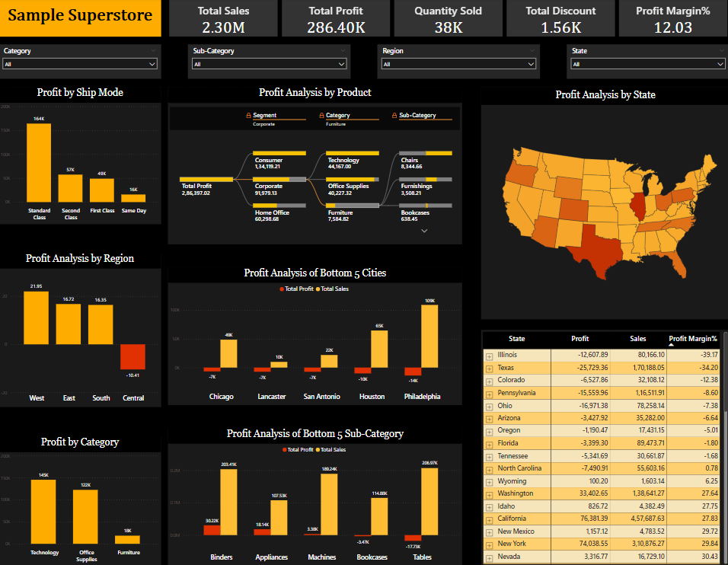Click the Sub-Category lock icon in decomposition tree
The width and height of the screenshot is (728, 565).
coord(394,116)
